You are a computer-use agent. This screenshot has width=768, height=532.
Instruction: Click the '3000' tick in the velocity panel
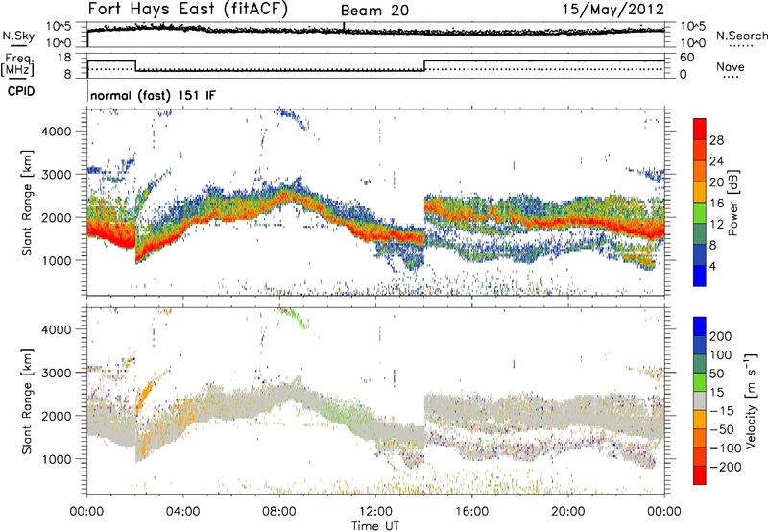point(57,373)
